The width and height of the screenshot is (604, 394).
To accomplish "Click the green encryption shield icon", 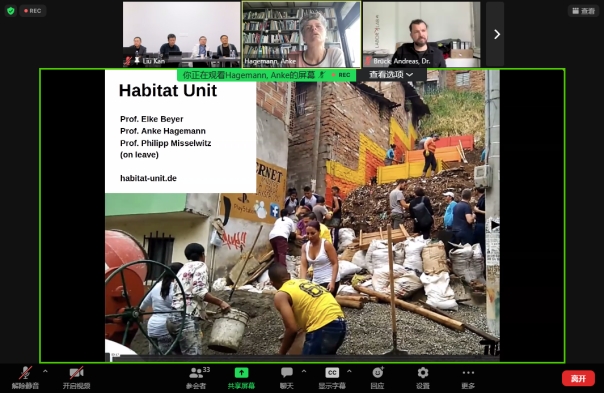I will [11, 11].
